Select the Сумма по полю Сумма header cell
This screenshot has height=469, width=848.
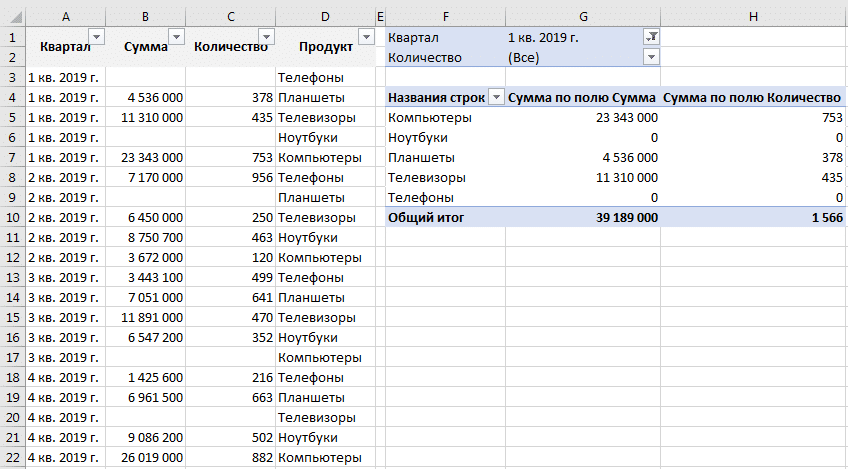click(x=582, y=97)
